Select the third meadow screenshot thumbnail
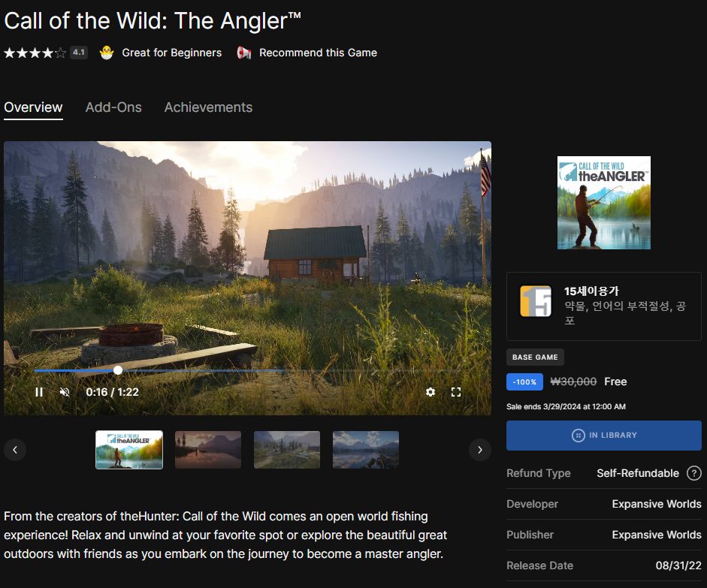The height and width of the screenshot is (588, 707). click(287, 450)
